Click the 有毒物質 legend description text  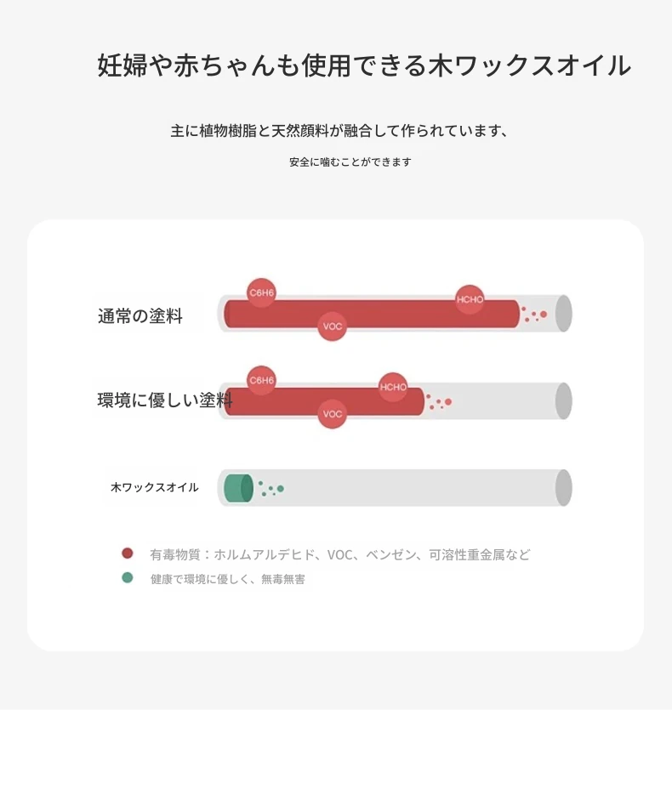[339, 554]
